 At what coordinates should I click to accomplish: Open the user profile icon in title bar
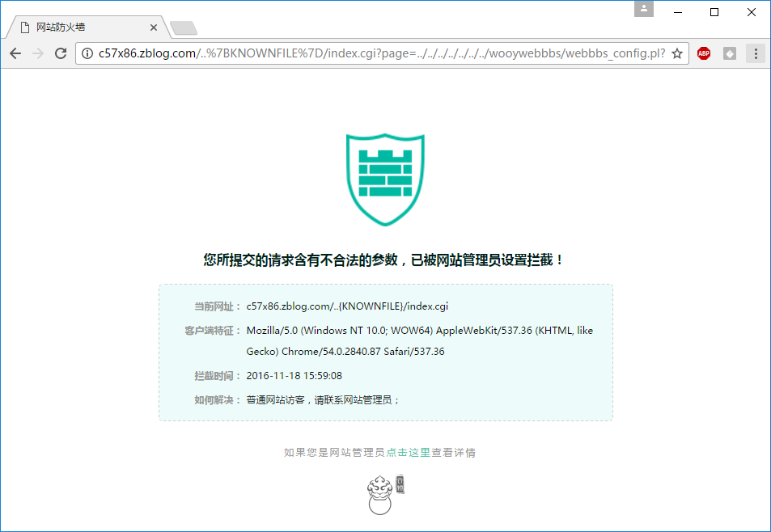click(x=644, y=9)
